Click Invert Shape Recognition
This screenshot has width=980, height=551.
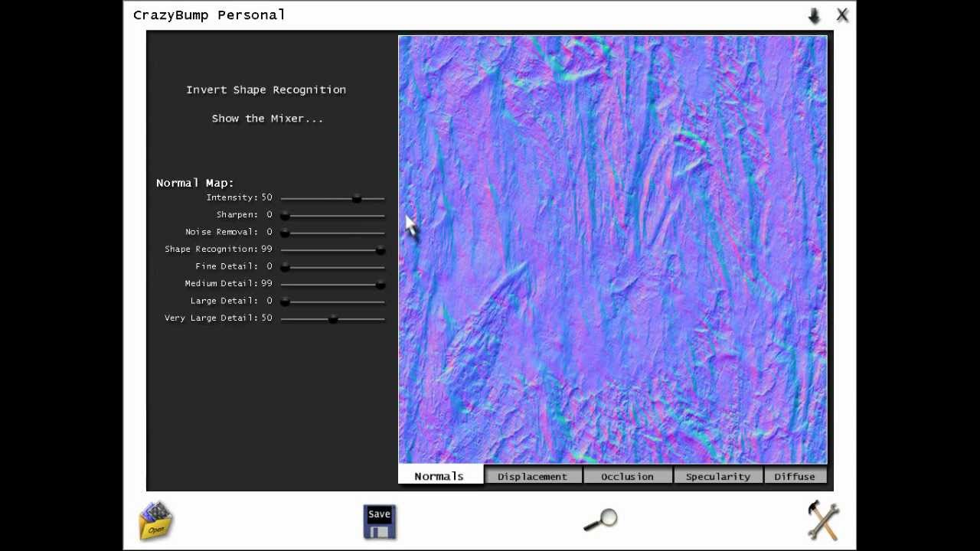266,90
